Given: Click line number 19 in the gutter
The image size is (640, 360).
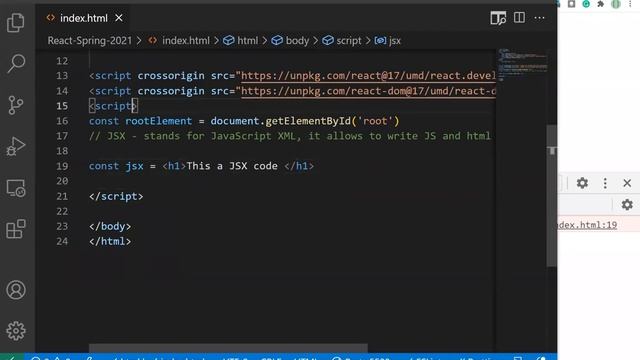Looking at the screenshot, I should tap(62, 166).
